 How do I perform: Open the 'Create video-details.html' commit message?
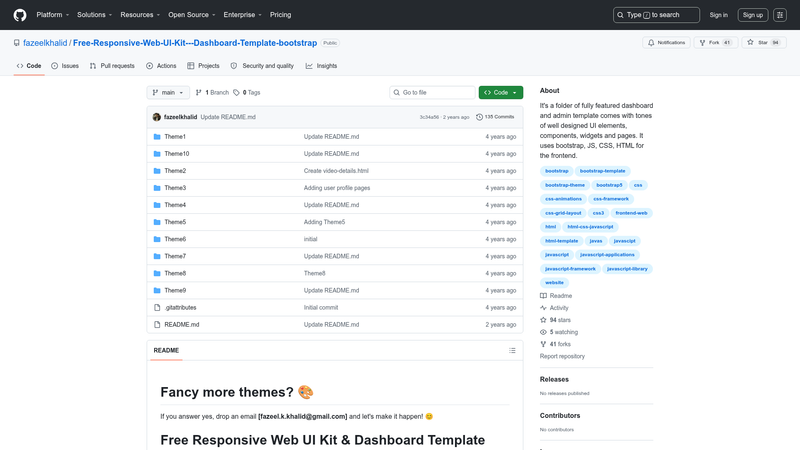click(x=336, y=171)
